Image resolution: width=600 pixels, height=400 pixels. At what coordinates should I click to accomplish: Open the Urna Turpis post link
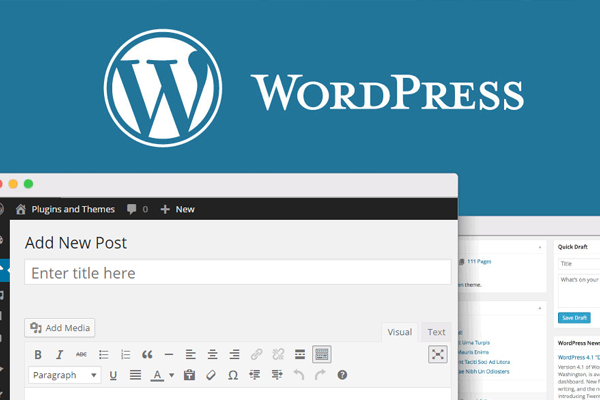coord(476,343)
